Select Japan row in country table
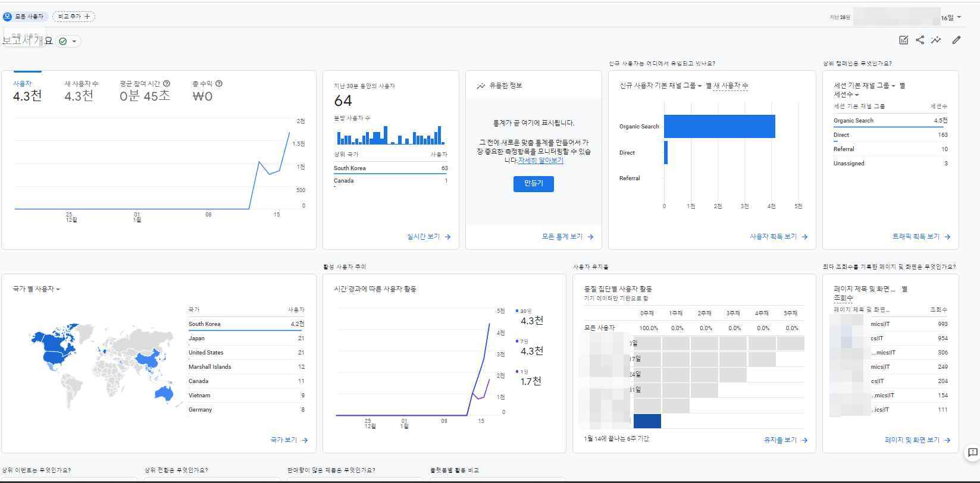Screen dimensions: 980x483 click(246, 338)
